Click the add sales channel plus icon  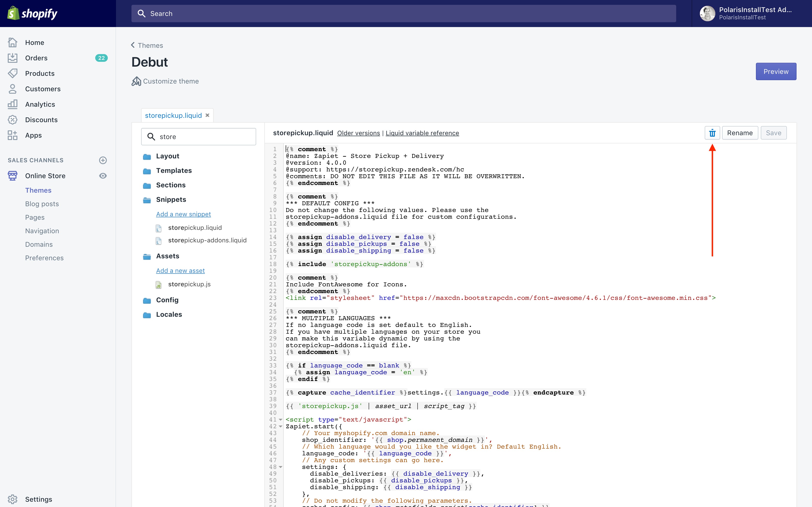[103, 160]
